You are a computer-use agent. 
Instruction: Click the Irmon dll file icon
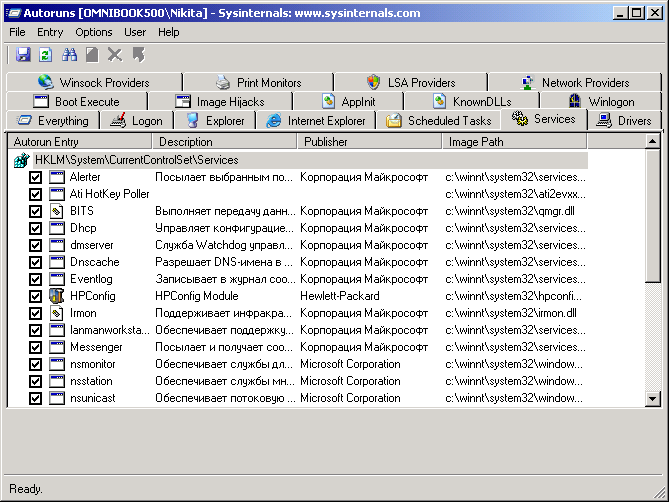coord(56,313)
